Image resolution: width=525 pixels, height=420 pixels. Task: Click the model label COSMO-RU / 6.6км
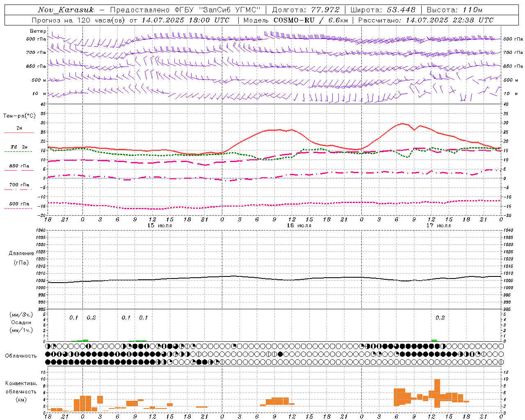point(310,20)
